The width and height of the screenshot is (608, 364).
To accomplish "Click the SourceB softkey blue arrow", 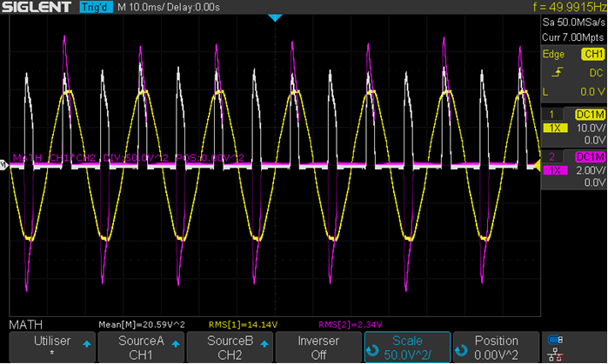I will point(264,344).
